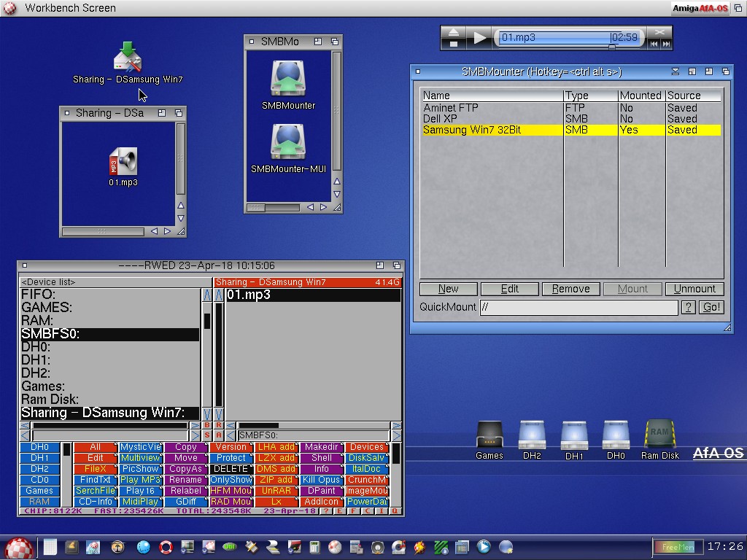The width and height of the screenshot is (747, 560).
Task: Click the Amiga boing ball start button
Action: (x=19, y=547)
